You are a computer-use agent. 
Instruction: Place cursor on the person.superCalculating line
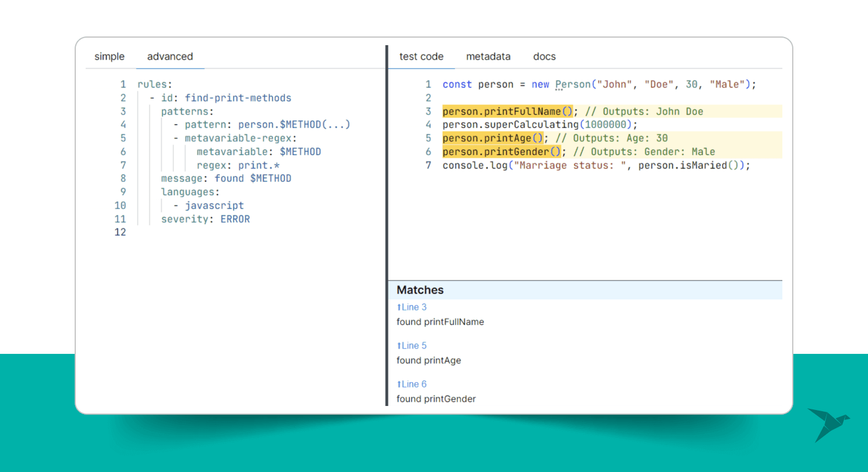539,125
